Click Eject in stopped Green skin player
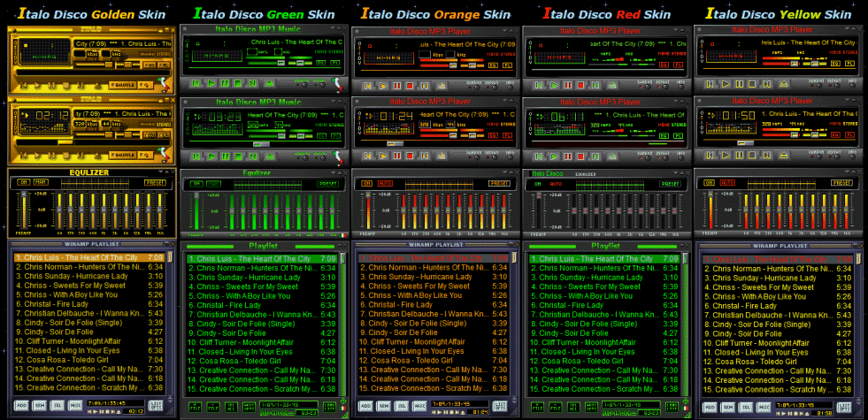This screenshot has height=420, width=868. click(270, 83)
